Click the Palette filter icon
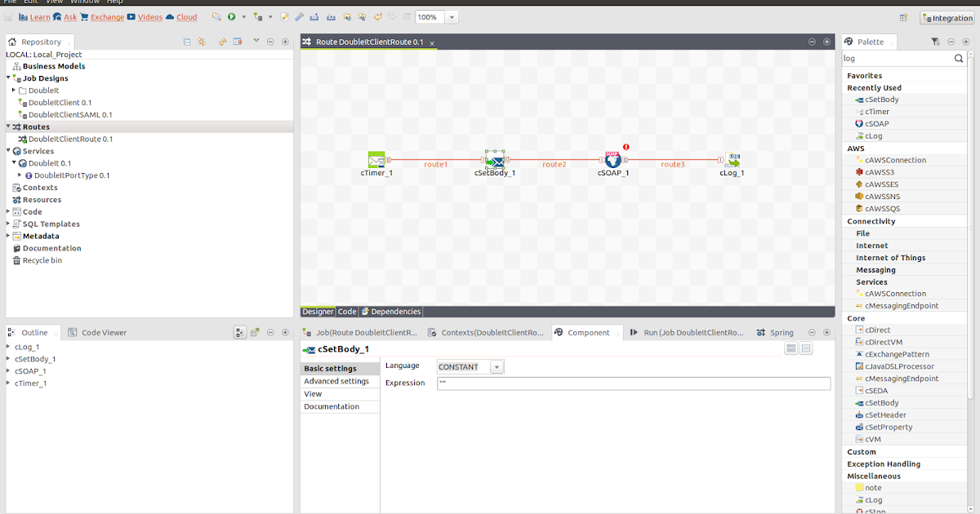This screenshot has height=514, width=980. [936, 41]
